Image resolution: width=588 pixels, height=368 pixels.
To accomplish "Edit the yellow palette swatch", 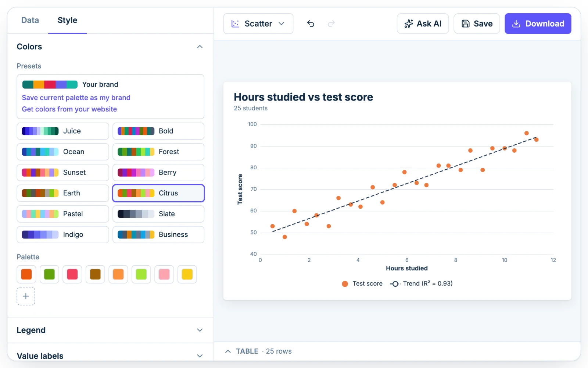I will point(187,274).
